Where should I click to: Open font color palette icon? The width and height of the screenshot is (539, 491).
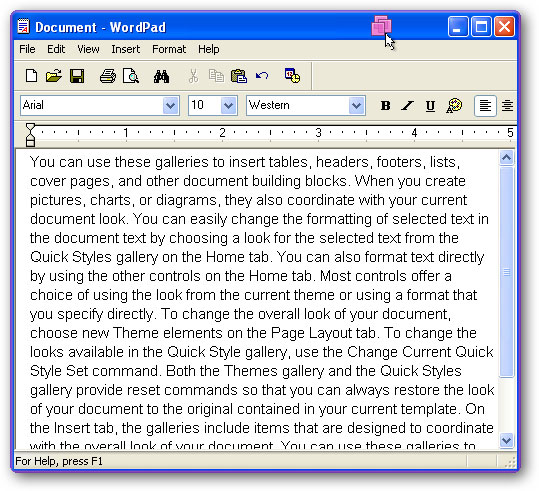(454, 106)
